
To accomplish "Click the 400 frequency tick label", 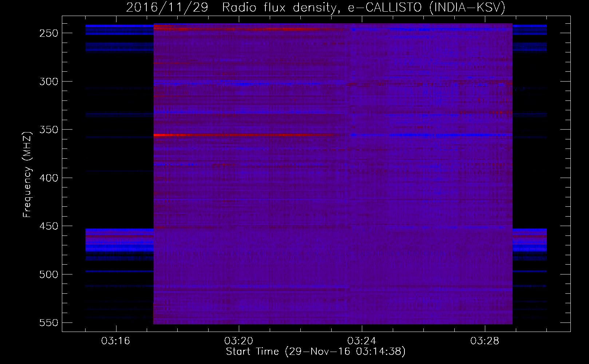I will tap(49, 178).
